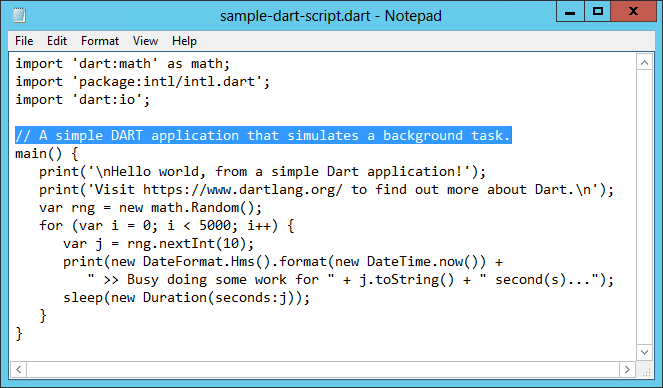Open the Format menu
This screenshot has height=388, width=663.
click(100, 41)
